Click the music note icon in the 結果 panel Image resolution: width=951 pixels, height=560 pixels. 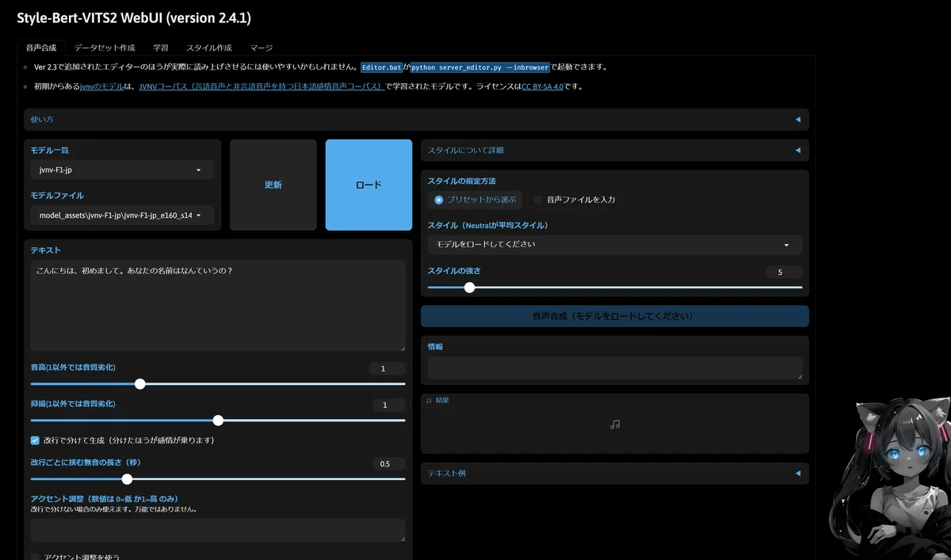pyautogui.click(x=615, y=425)
